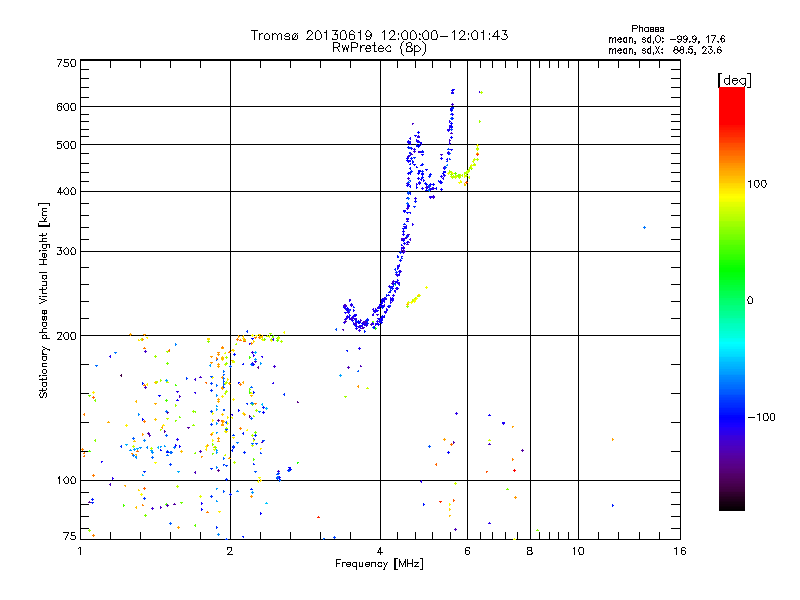Screen dimensions: 800x600
Task: Click the [deg] unit label above colorbar
Action: 734,79
